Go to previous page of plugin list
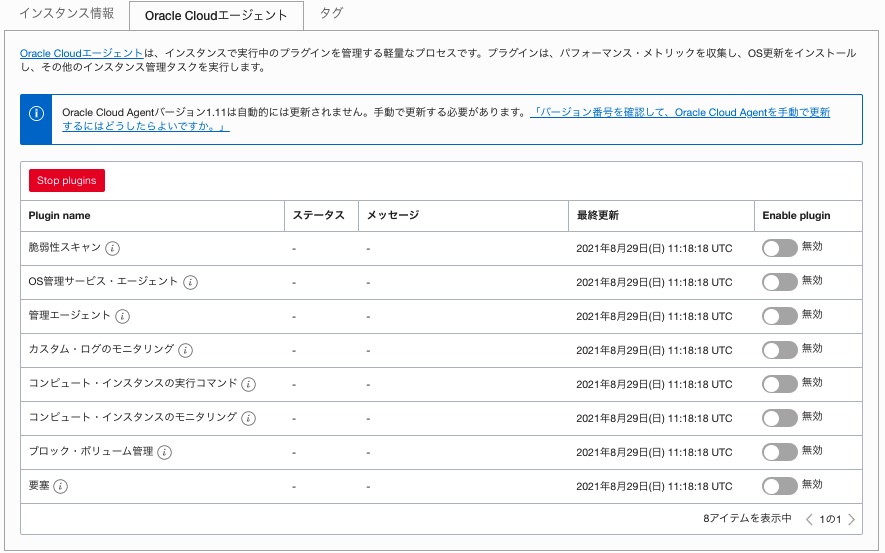885x553 pixels. (x=809, y=519)
